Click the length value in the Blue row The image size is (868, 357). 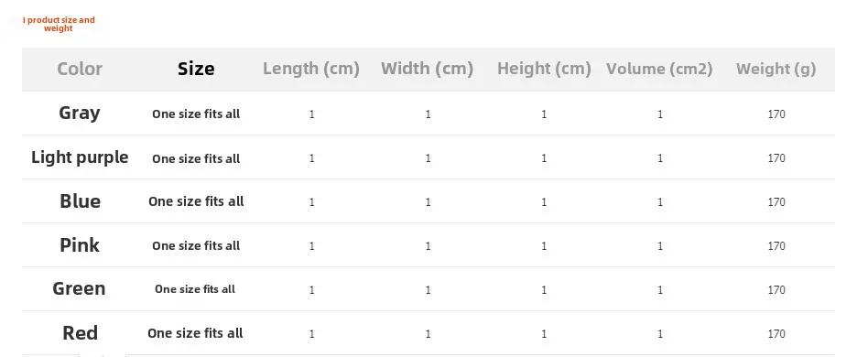point(311,202)
